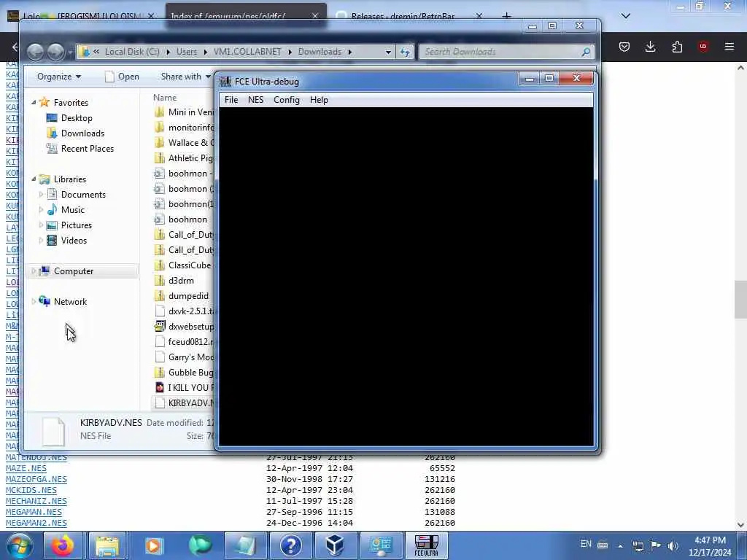Select the Music library icon
This screenshot has width=747, height=560.
point(52,209)
